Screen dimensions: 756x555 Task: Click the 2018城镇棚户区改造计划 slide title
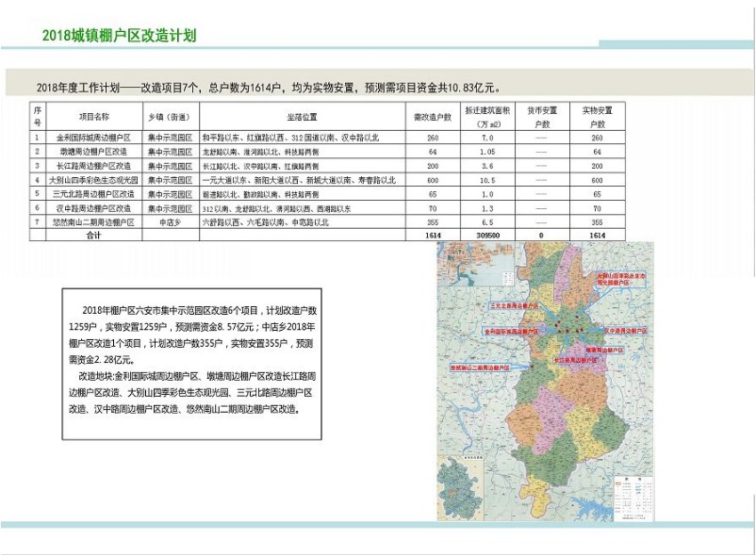pos(119,36)
